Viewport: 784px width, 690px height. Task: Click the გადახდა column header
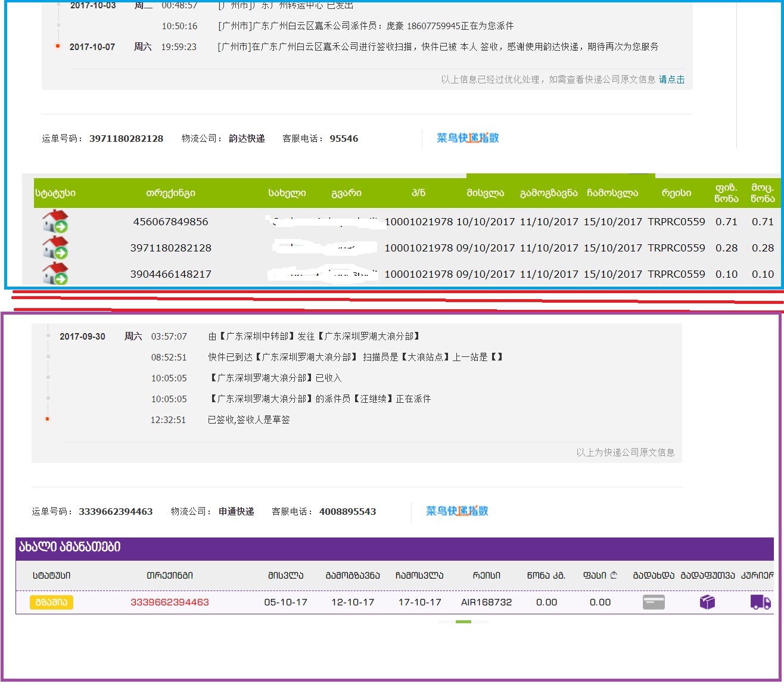pos(654,576)
